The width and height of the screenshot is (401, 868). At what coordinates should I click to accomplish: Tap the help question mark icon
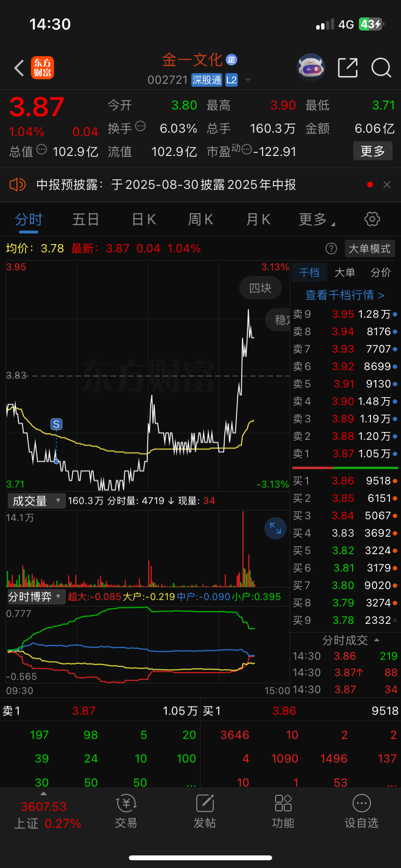[331, 248]
